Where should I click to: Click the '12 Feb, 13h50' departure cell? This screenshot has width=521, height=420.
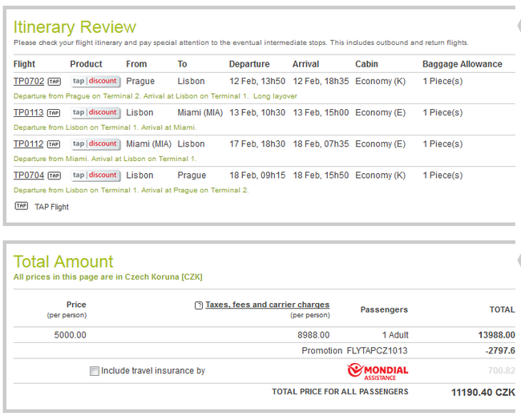point(257,82)
